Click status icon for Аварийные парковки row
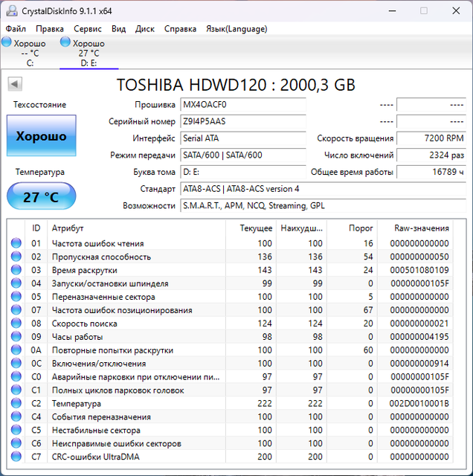The height and width of the screenshot is (476, 473). (x=16, y=377)
